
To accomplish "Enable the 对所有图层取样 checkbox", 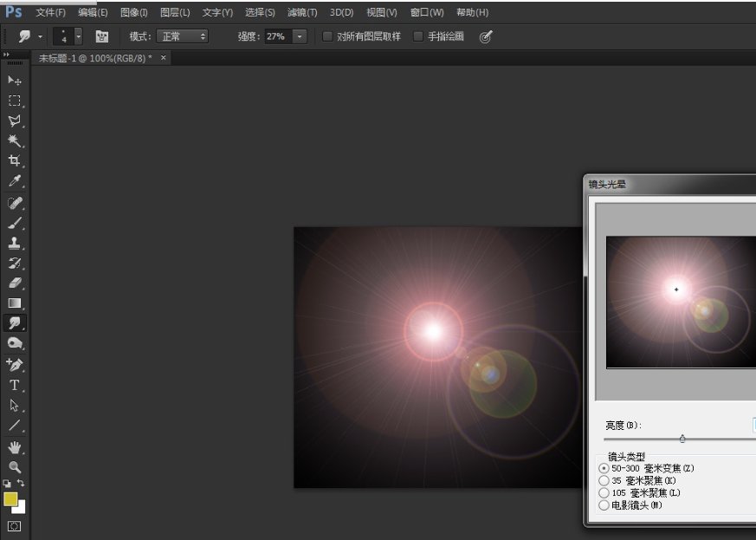I will 326,36.
